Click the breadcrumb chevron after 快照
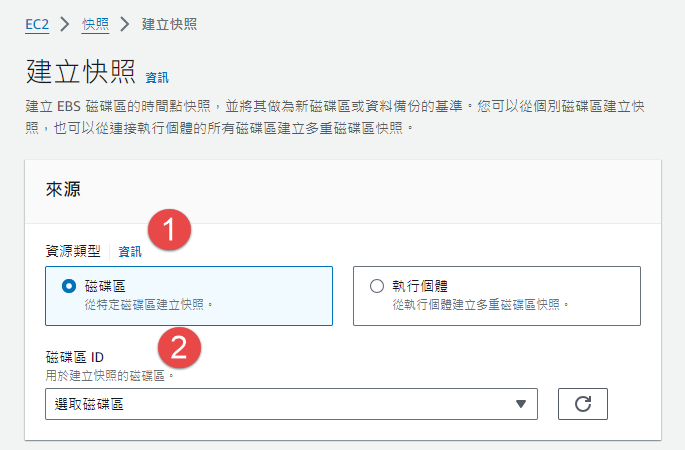The height and width of the screenshot is (450, 685). tap(125, 22)
